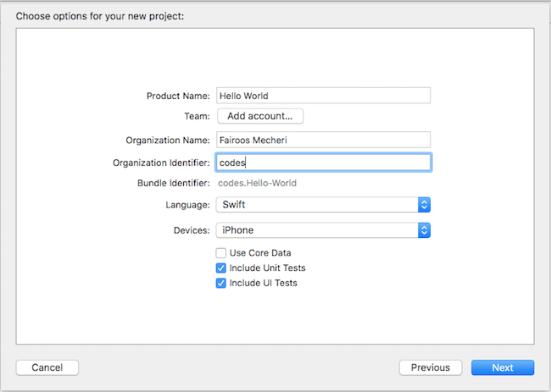This screenshot has width=551, height=392.
Task: Click the blue arrows on Language popup
Action: click(x=425, y=205)
